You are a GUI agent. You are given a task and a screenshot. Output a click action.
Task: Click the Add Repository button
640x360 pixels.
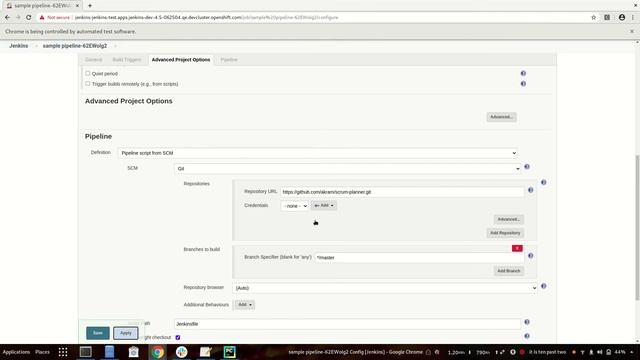(505, 233)
